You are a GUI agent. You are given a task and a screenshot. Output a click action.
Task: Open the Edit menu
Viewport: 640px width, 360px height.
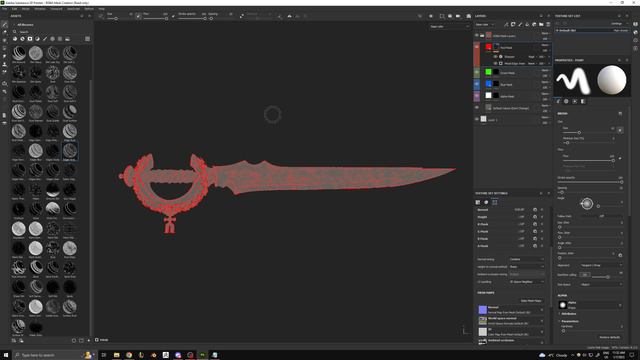(14, 9)
